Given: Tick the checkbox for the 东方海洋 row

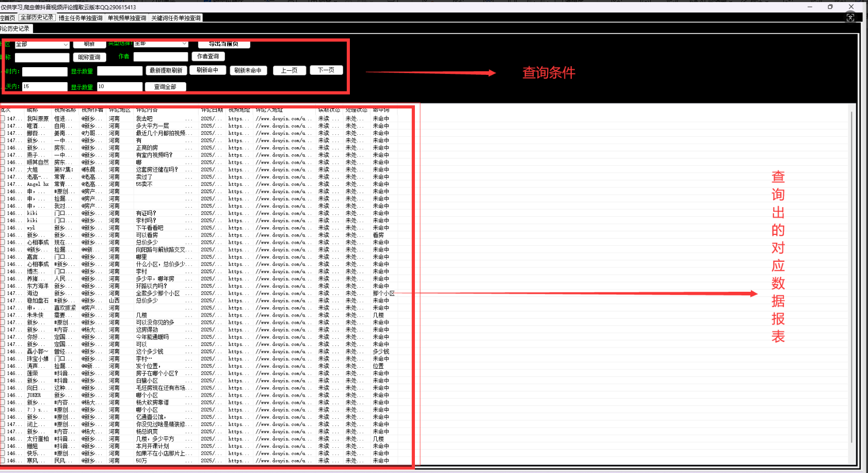Looking at the screenshot, I should tap(3, 286).
